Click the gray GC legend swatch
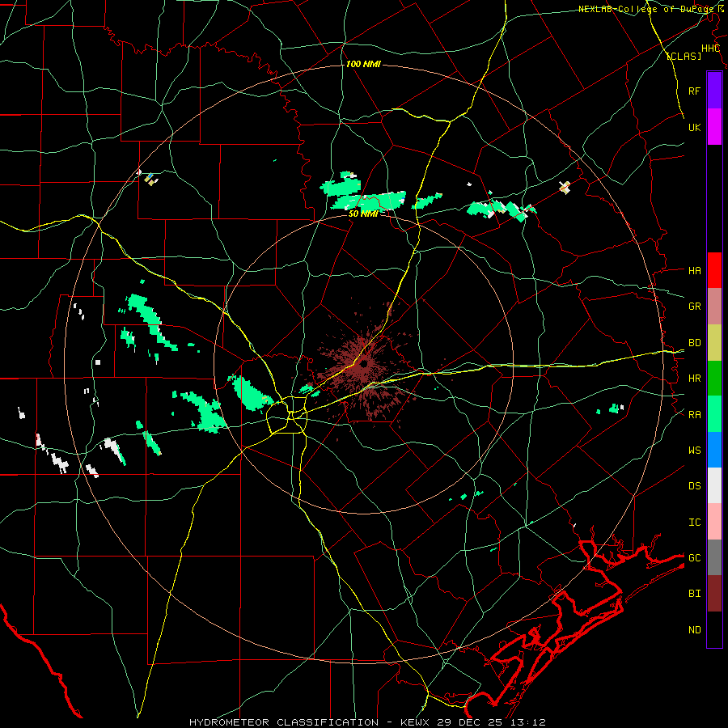The height and width of the screenshot is (728, 728). [714, 557]
